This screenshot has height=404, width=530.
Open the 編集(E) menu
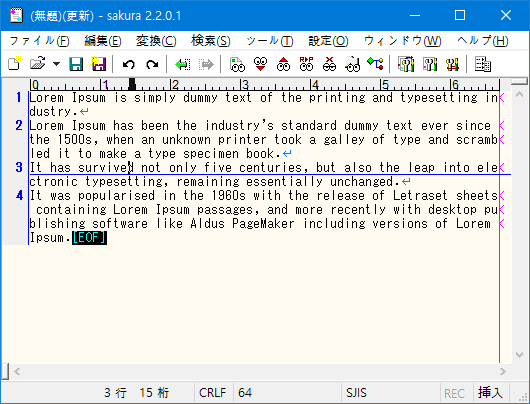[102, 41]
